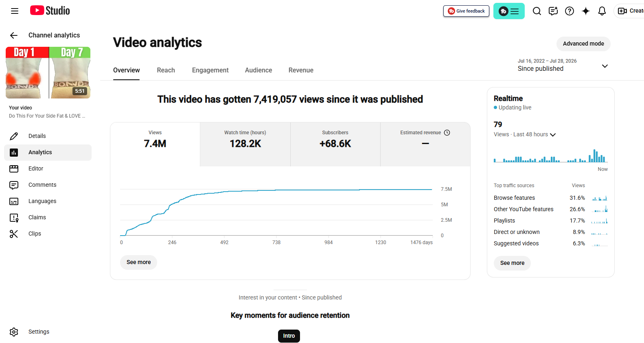Open the hamburger navigation menu
This screenshot has height=343, width=644.
[15, 11]
